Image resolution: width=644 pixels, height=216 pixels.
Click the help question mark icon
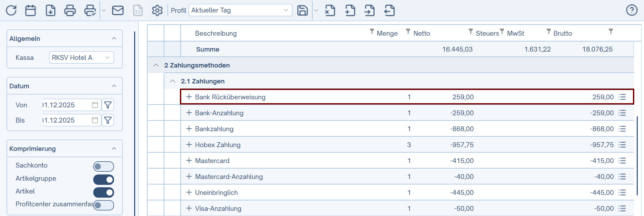pos(632,10)
